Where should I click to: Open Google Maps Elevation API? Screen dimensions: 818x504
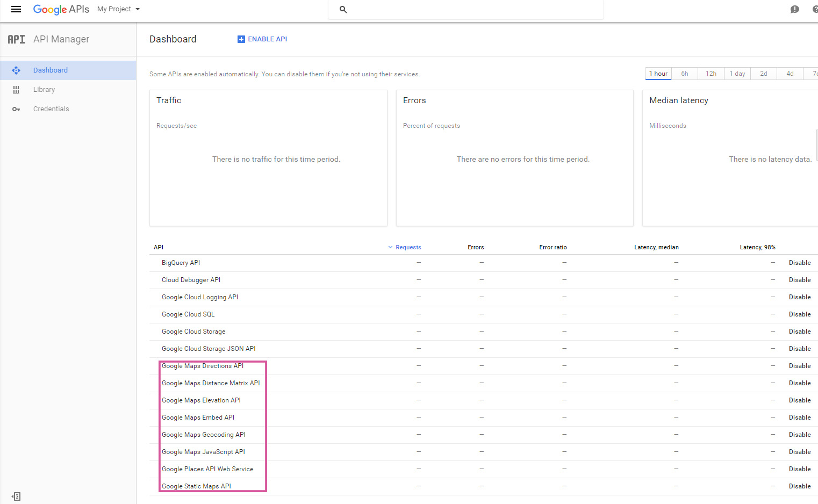(x=201, y=400)
